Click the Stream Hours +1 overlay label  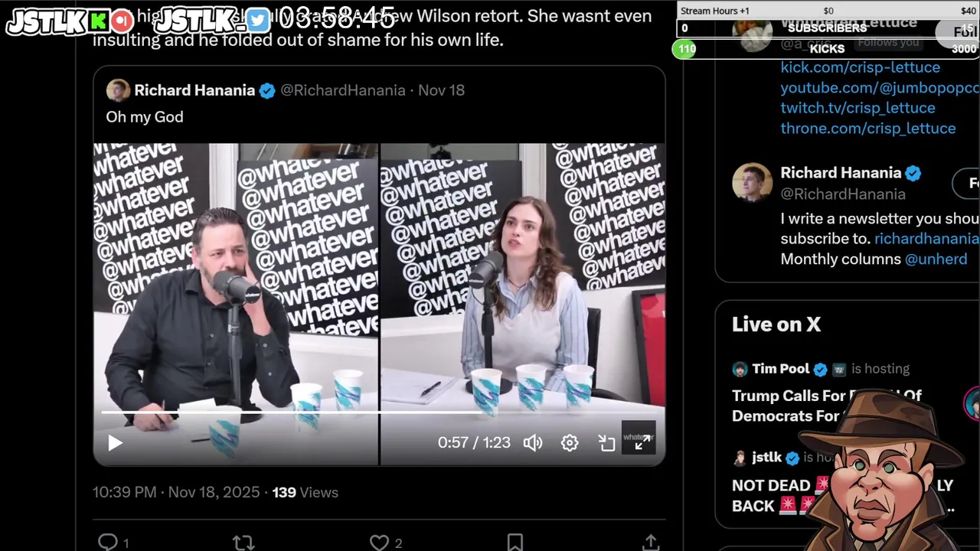point(714,11)
